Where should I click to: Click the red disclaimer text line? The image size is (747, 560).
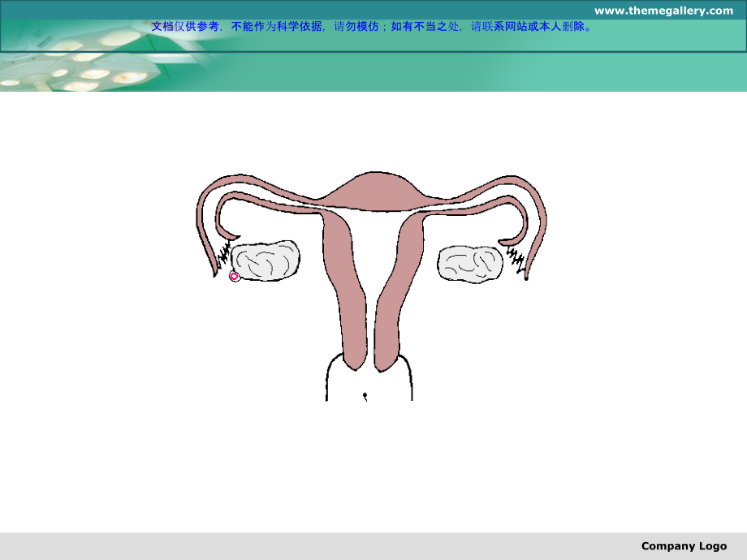point(369,26)
